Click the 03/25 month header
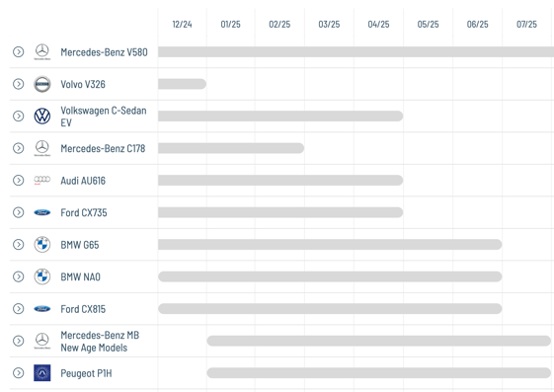This screenshot has height=392, width=554. pyautogui.click(x=329, y=25)
